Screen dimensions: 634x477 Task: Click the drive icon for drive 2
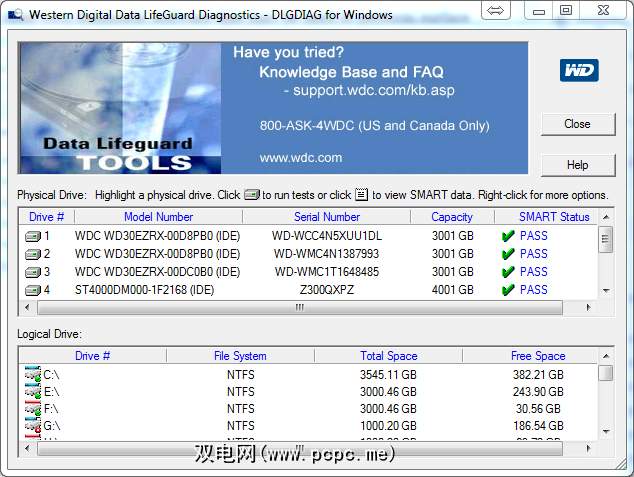33,254
